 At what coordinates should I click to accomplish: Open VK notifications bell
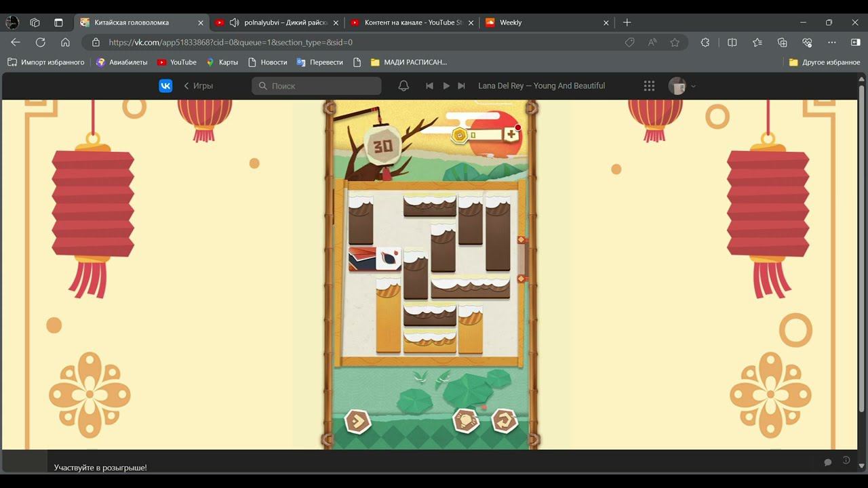click(x=403, y=86)
